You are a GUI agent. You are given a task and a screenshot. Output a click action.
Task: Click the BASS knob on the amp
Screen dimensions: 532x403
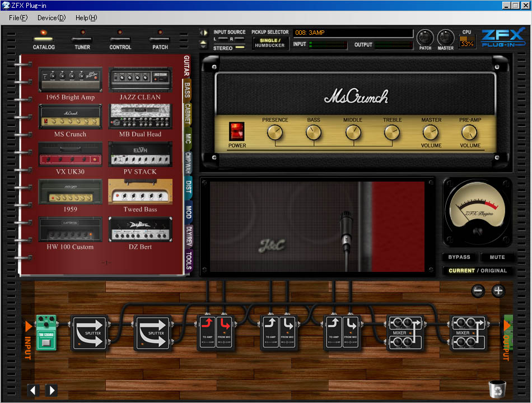[314, 132]
